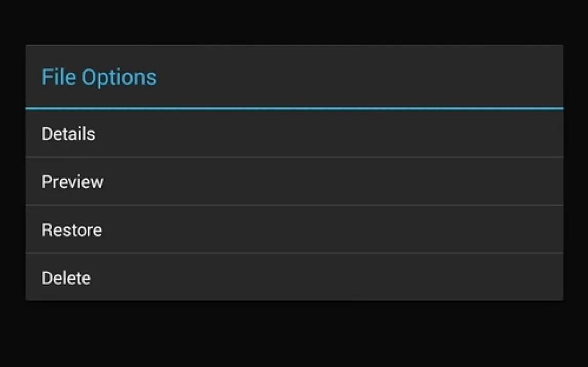Tap the "File Options" header text
588x367 pixels.
[x=99, y=77]
